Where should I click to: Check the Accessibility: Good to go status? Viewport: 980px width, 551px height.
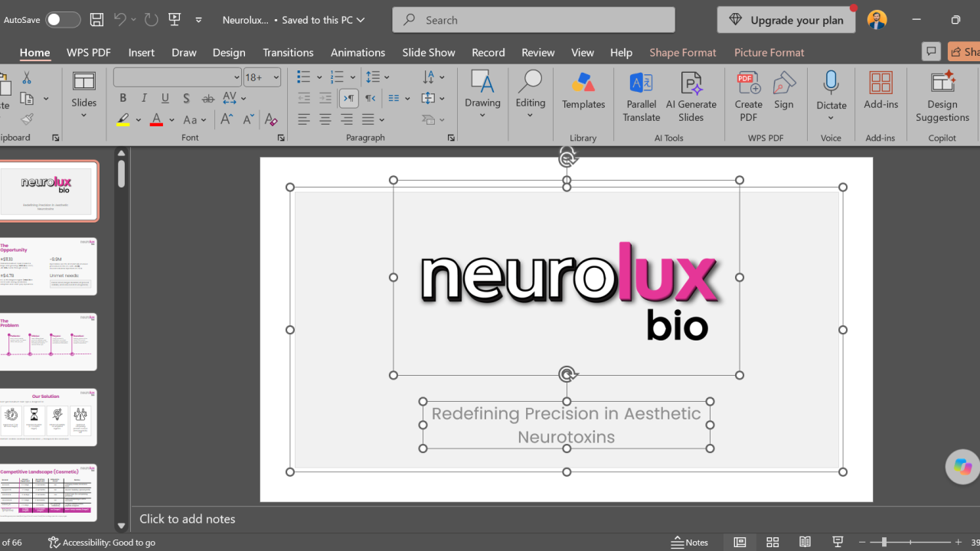[102, 542]
